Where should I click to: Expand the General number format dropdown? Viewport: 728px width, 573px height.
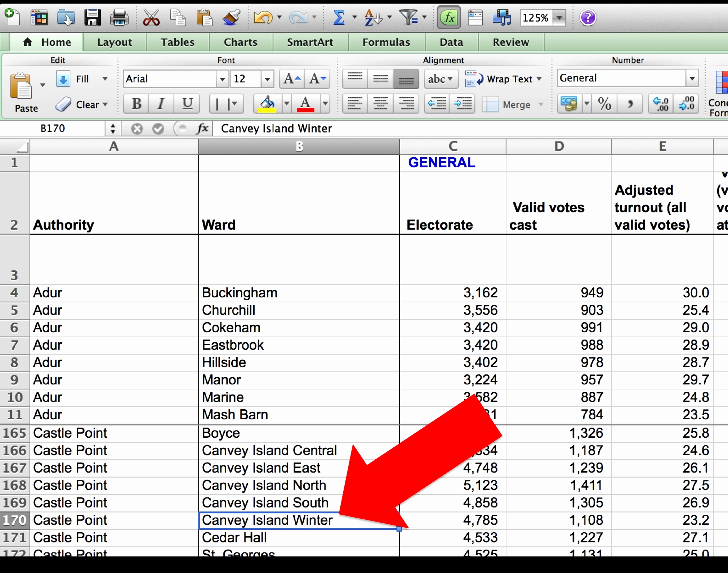coord(692,78)
